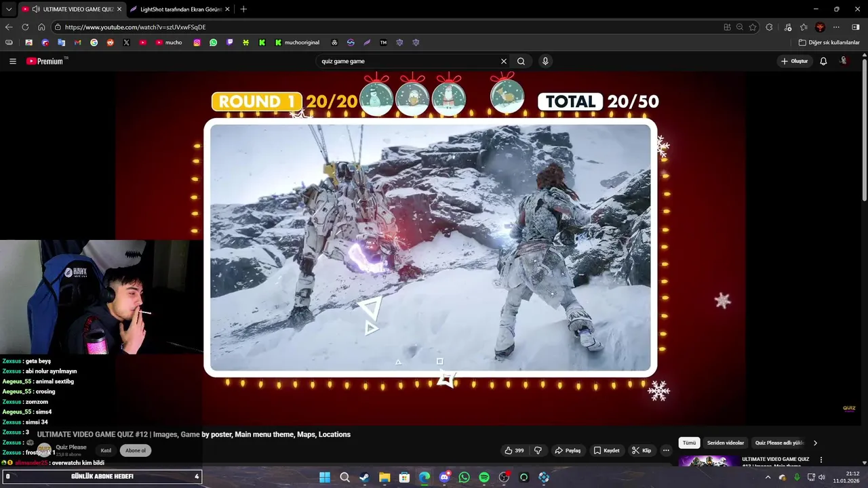Share video with Paylaş button
Screen dimensions: 868x488
point(568,450)
